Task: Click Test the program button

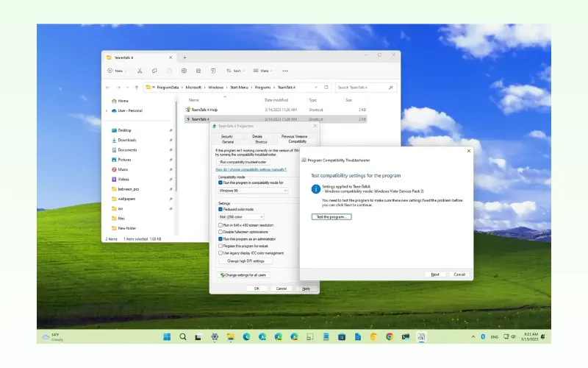Action: (331, 217)
